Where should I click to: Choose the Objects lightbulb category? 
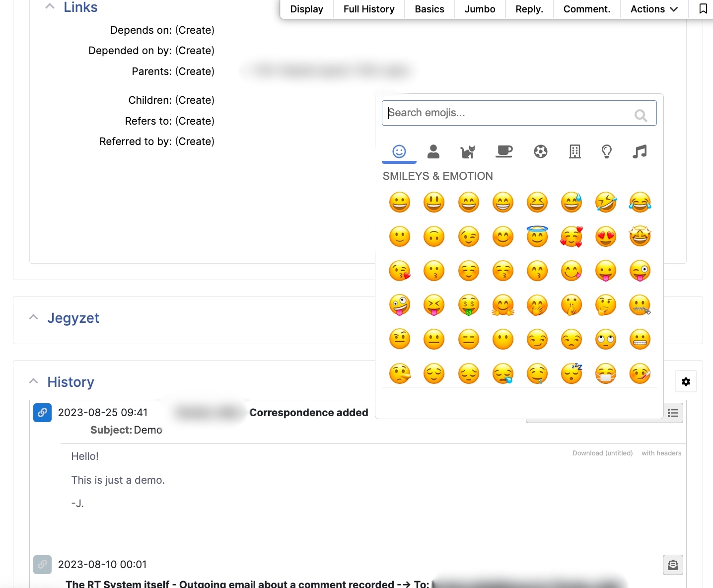pyautogui.click(x=606, y=151)
